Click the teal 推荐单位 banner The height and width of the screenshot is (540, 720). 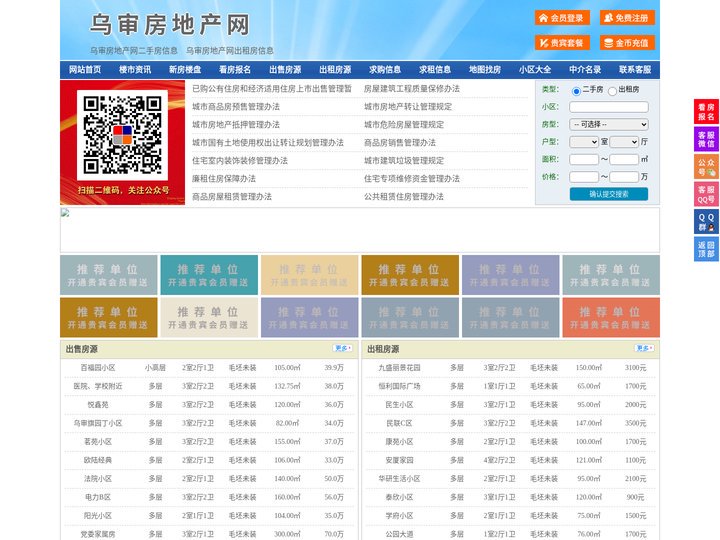pyautogui.click(x=208, y=275)
